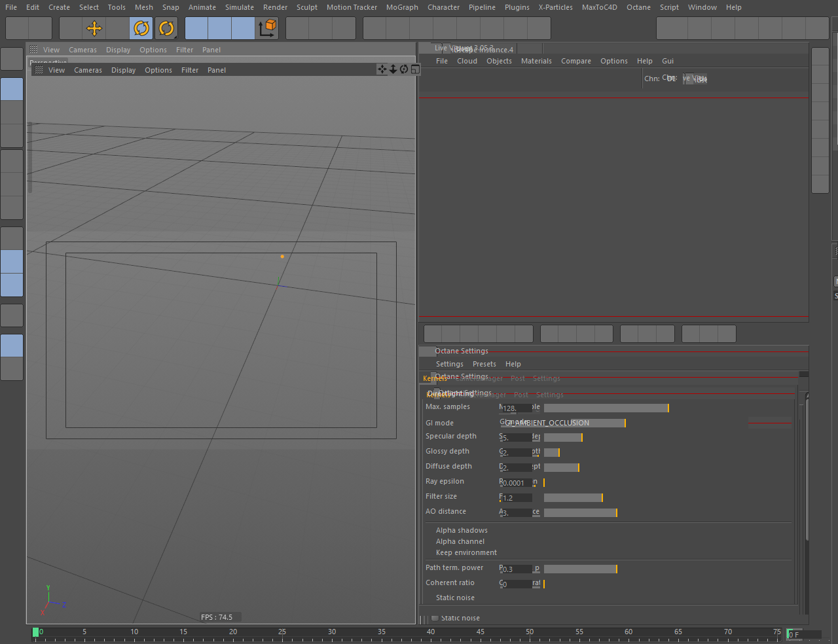The image size is (838, 644).
Task: Open the Sculpt menu
Action: (307, 7)
